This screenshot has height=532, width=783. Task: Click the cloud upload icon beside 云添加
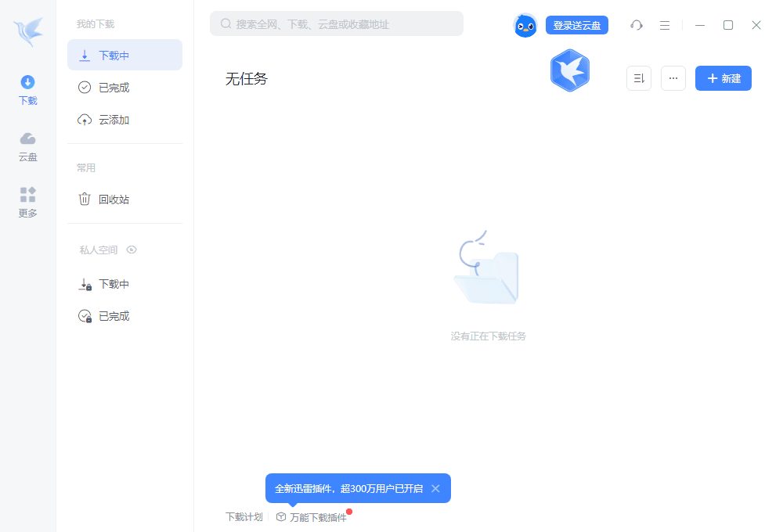pyautogui.click(x=85, y=120)
